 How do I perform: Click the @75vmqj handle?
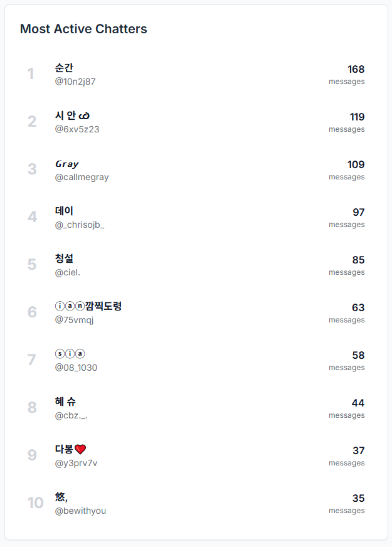tap(74, 320)
